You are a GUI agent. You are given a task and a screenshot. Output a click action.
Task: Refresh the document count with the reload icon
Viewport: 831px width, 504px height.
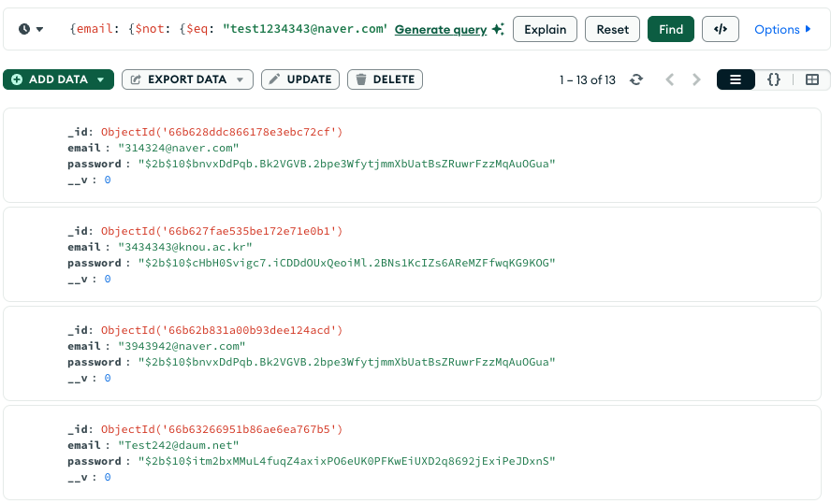(636, 79)
